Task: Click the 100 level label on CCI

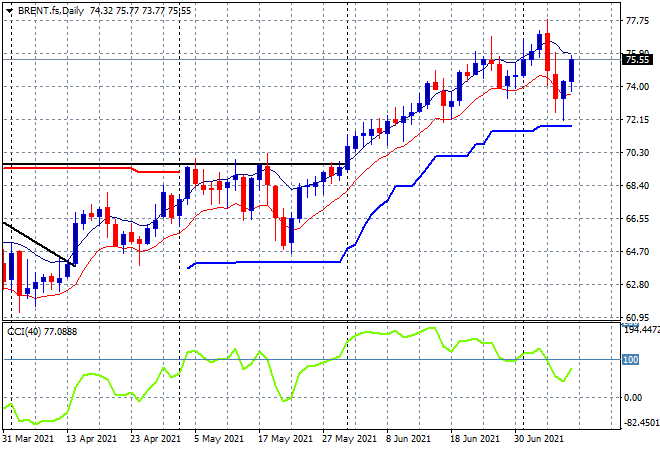Action: click(631, 360)
